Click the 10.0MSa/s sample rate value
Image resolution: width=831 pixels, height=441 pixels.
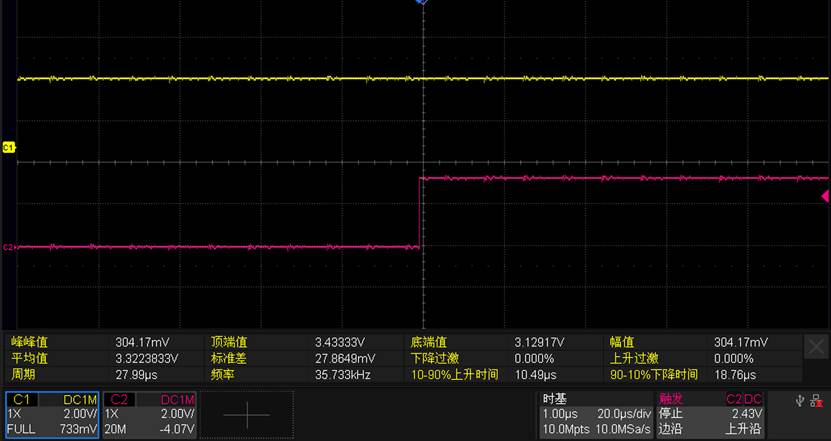624,429
